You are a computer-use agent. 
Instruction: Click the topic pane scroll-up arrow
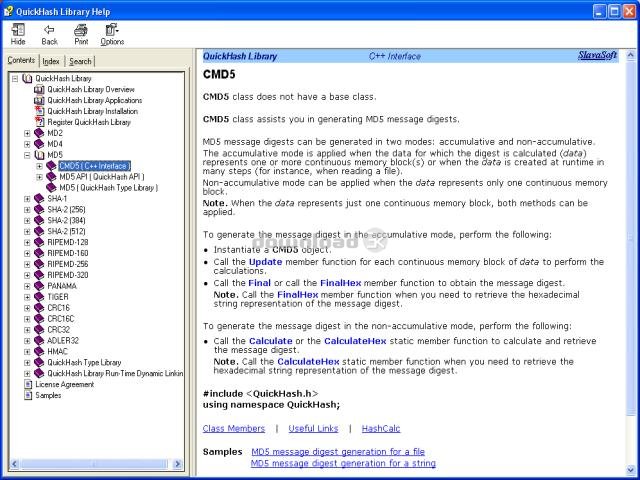pyautogui.click(x=630, y=54)
